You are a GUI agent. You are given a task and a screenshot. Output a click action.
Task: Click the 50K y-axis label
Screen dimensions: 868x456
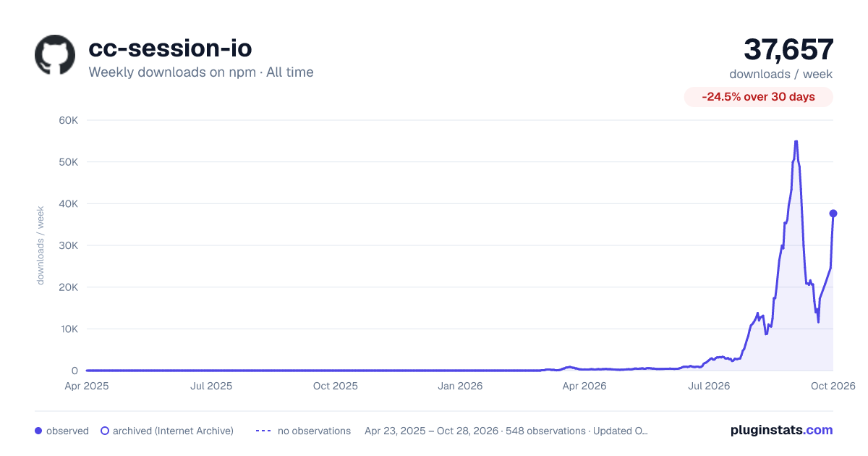click(68, 162)
